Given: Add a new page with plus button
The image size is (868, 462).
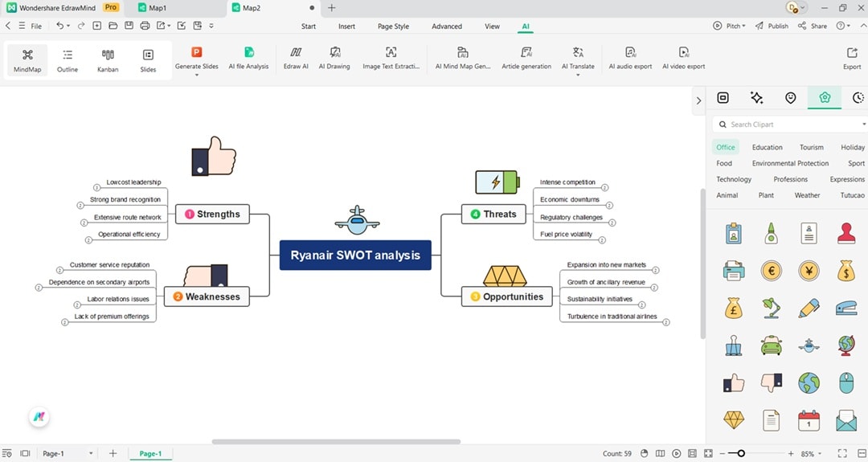Looking at the screenshot, I should pos(113,453).
